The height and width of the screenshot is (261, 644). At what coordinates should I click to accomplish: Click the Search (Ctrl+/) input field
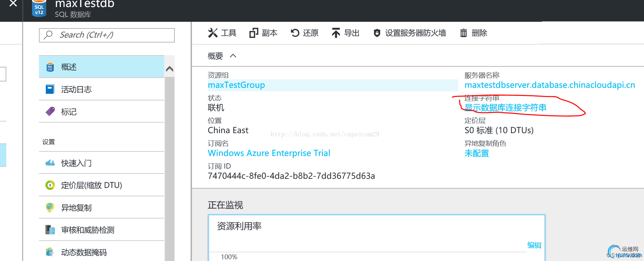[107, 35]
